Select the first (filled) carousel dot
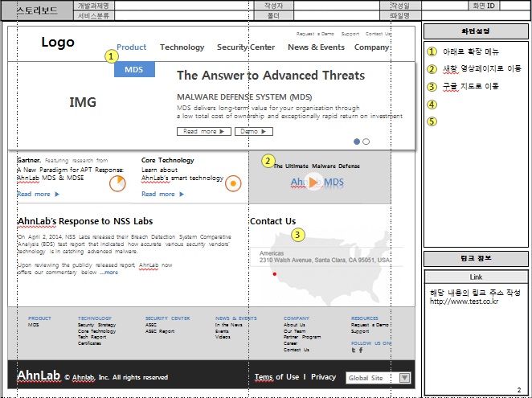The width and height of the screenshot is (532, 398). pos(357,142)
